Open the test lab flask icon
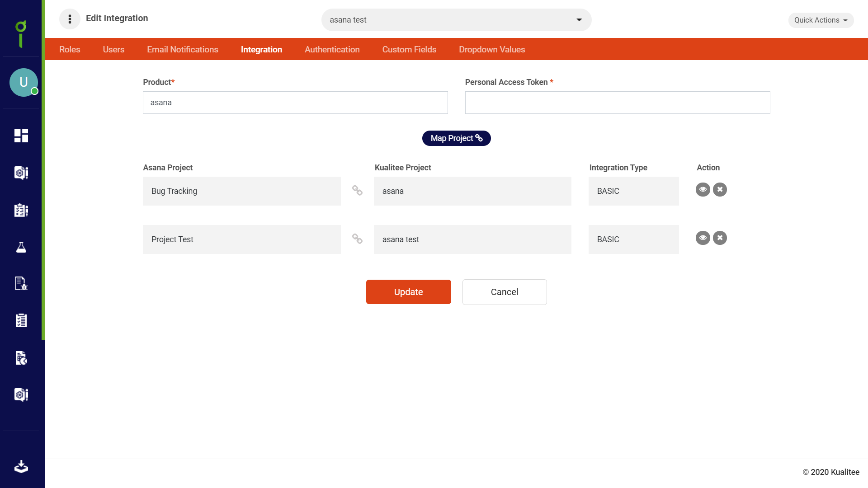This screenshot has width=868, height=488. 21,247
